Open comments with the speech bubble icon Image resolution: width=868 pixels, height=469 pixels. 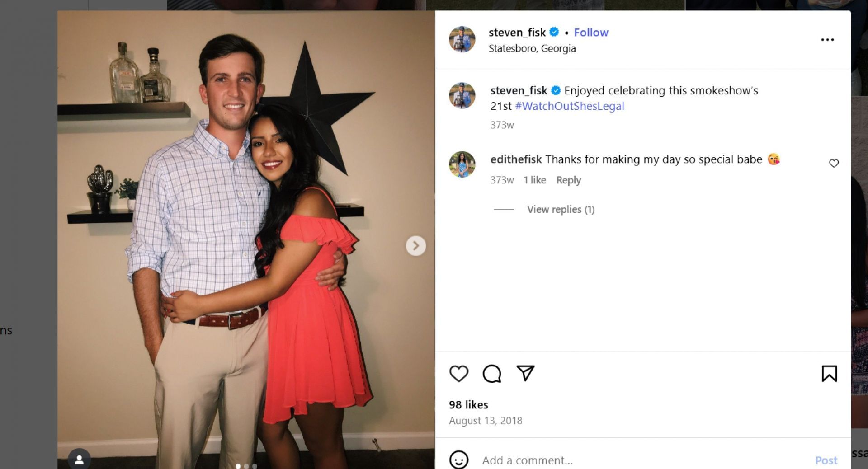tap(492, 374)
